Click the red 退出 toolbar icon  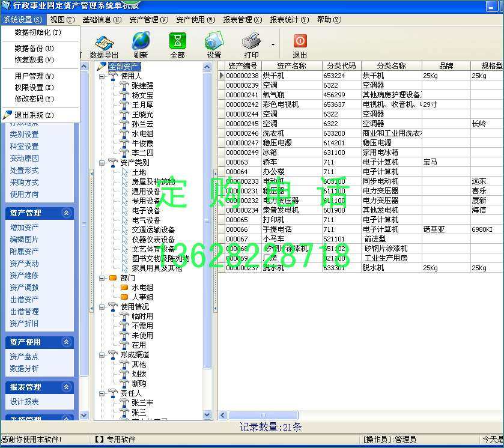tap(300, 41)
